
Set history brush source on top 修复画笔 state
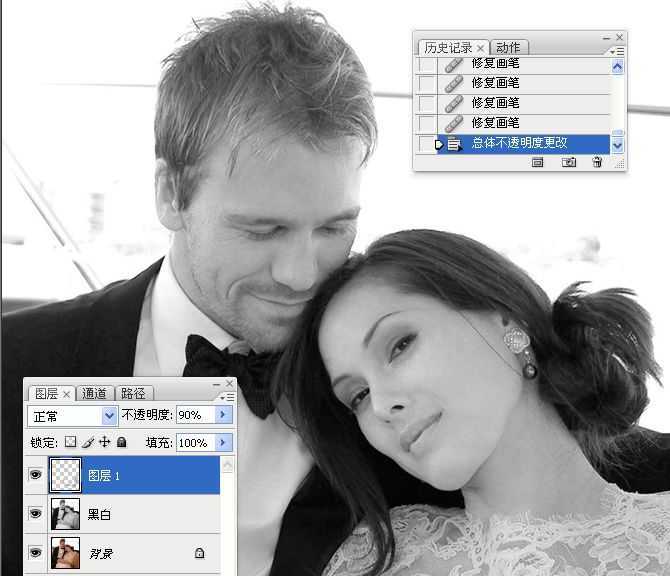426,65
